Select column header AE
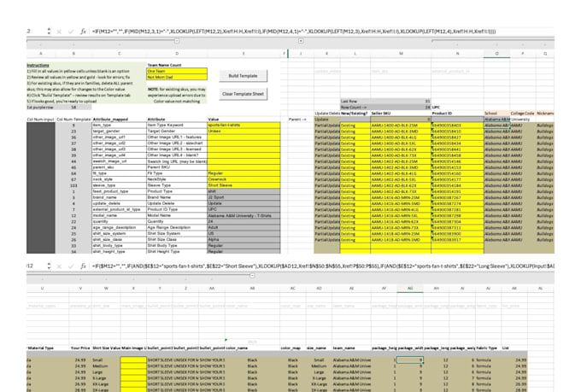The height and width of the screenshot is (392, 581). tap(352, 289)
